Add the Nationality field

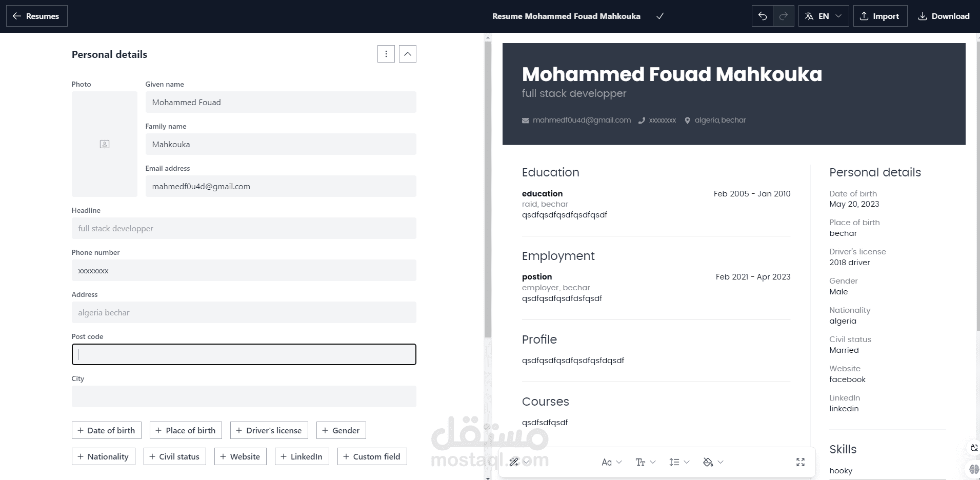tap(103, 456)
